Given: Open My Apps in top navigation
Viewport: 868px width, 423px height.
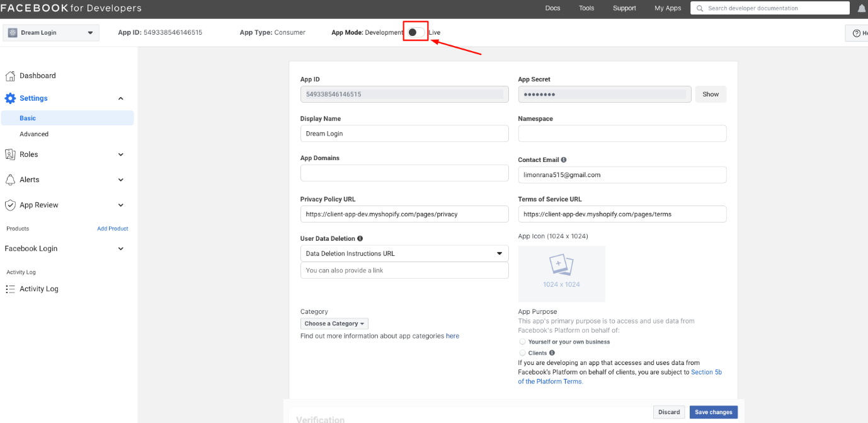Looking at the screenshot, I should tap(668, 8).
